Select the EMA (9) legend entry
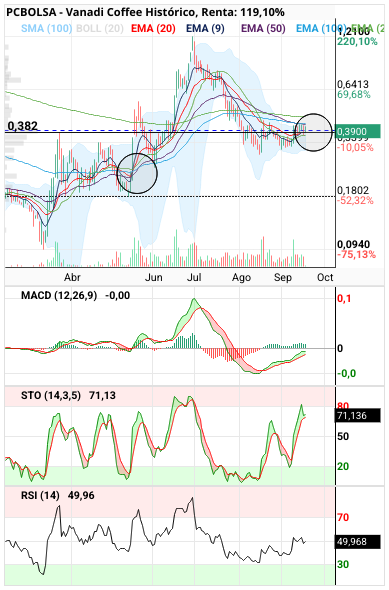389x590 pixels. [x=205, y=29]
